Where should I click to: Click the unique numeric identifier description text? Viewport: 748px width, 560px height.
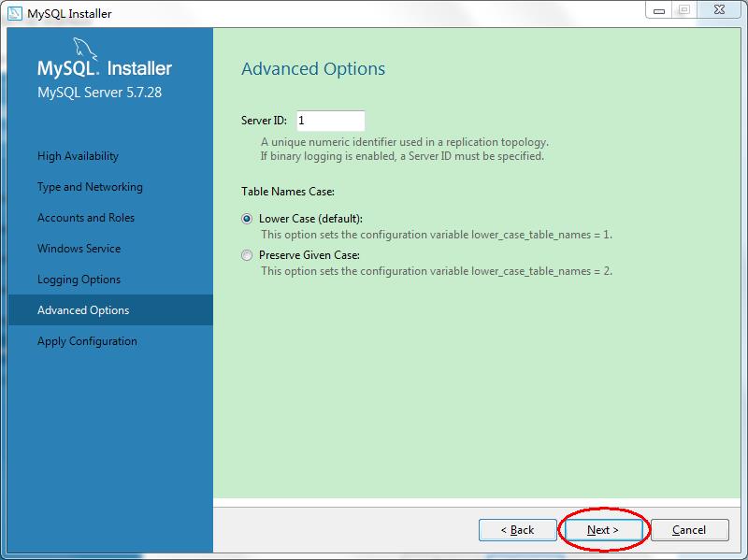[405, 142]
